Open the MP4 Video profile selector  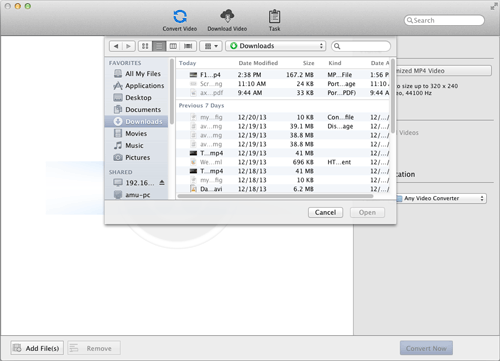pyautogui.click(x=443, y=71)
